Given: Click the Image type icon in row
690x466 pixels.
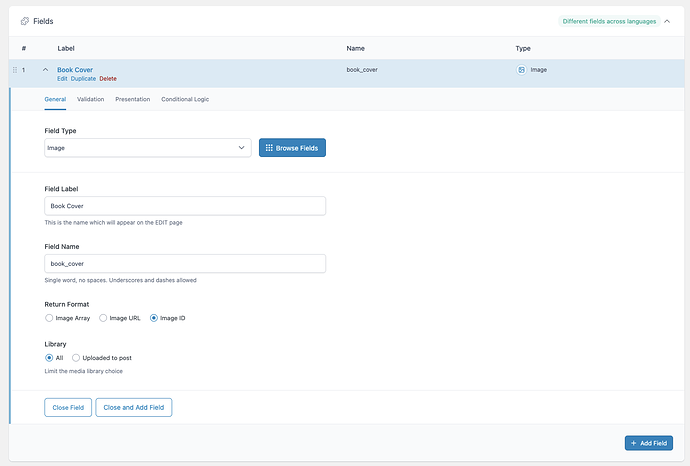Looking at the screenshot, I should click(x=522, y=70).
